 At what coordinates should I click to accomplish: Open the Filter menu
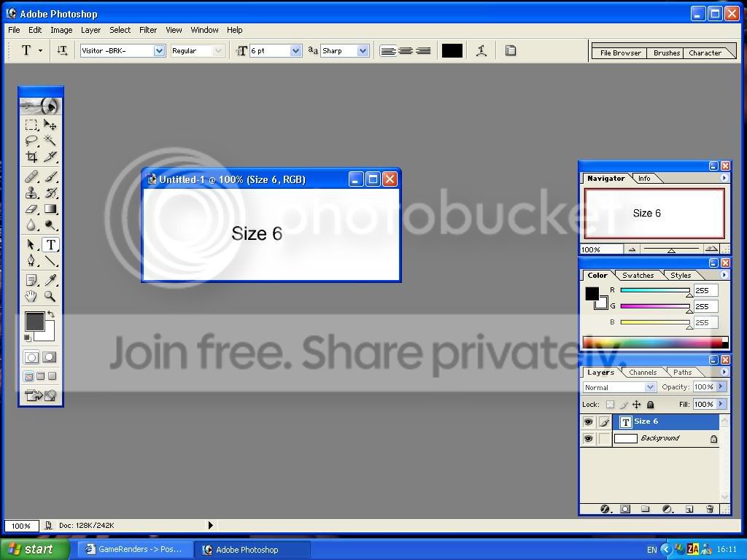point(148,30)
